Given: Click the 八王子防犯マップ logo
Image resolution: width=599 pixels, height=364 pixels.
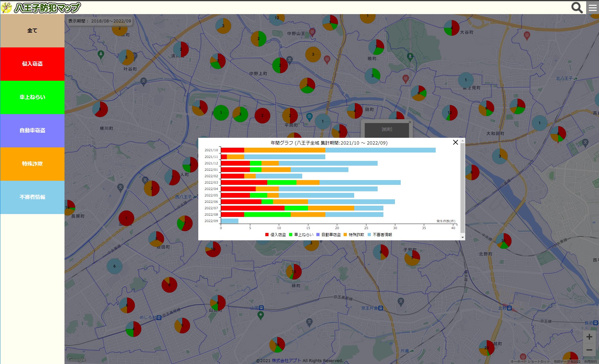Looking at the screenshot, I should (x=41, y=7).
